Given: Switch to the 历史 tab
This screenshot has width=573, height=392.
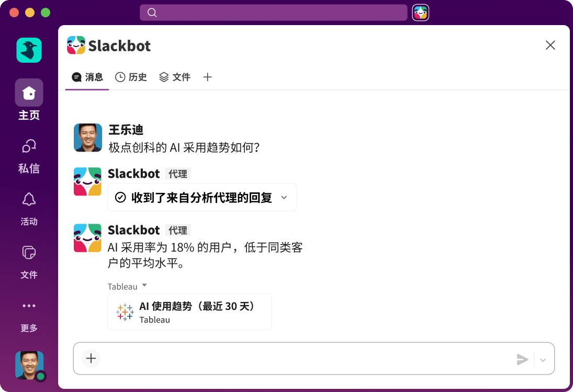Looking at the screenshot, I should point(131,77).
